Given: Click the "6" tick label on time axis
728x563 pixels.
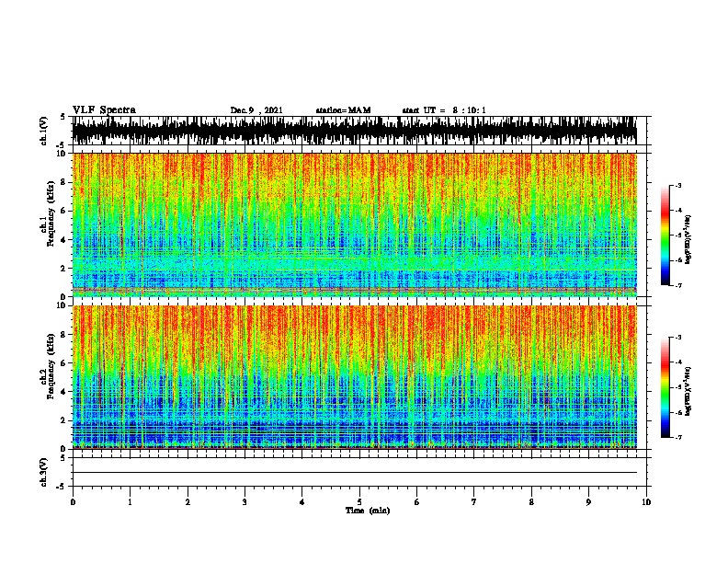Looking at the screenshot, I should click(x=417, y=502).
